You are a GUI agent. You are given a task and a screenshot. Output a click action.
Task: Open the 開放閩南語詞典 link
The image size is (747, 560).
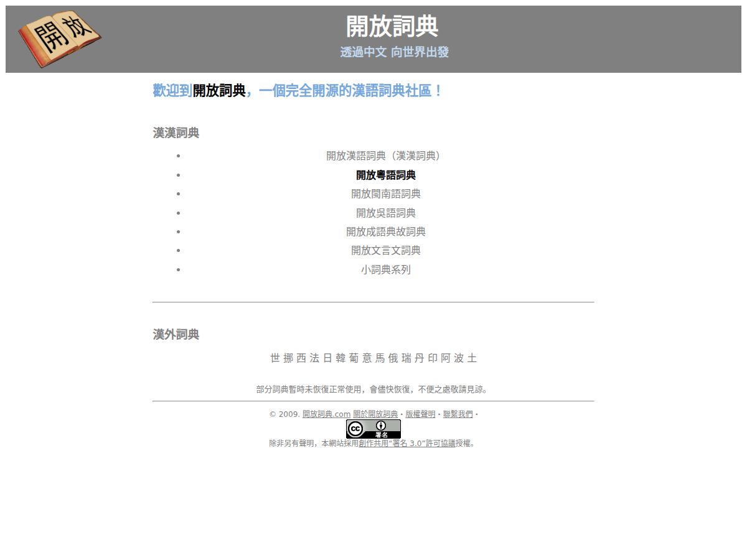pyautogui.click(x=386, y=194)
